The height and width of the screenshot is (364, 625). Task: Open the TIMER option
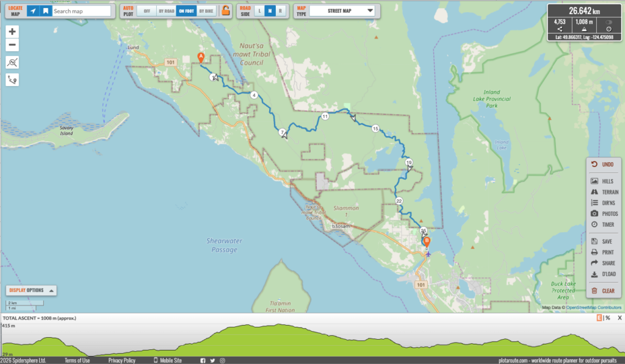[x=603, y=224]
